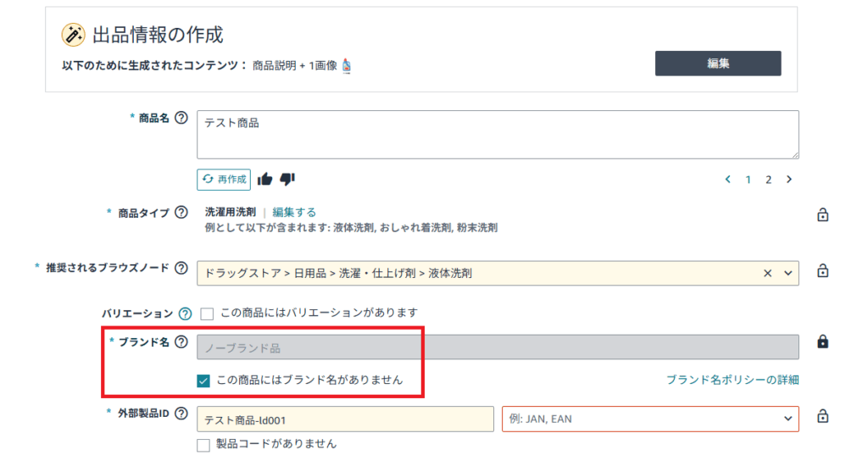
Task: Clear the browse node with the X button
Action: (767, 274)
